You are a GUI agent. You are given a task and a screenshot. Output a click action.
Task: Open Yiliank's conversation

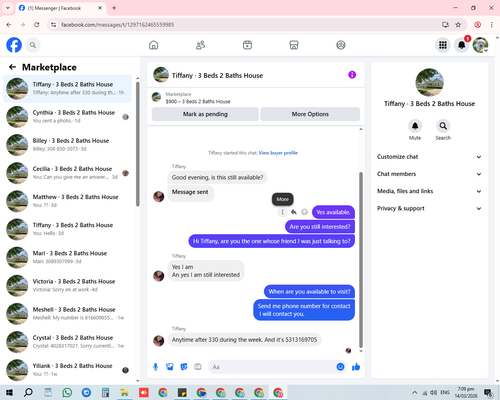coord(67,370)
